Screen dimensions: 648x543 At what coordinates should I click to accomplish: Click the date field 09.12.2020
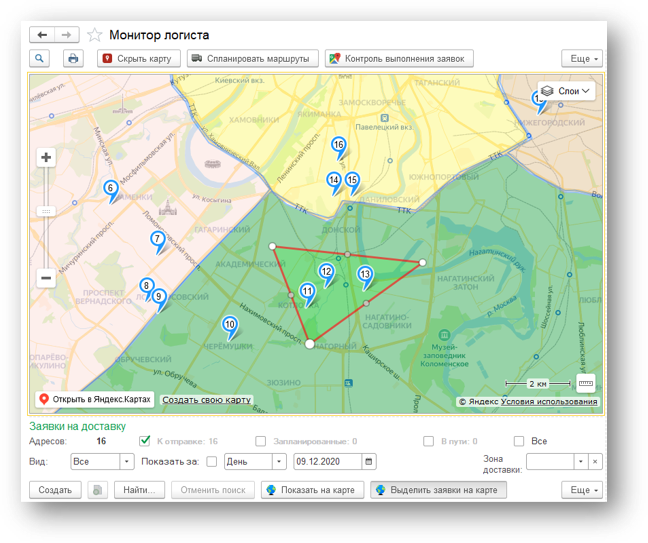pyautogui.click(x=327, y=462)
